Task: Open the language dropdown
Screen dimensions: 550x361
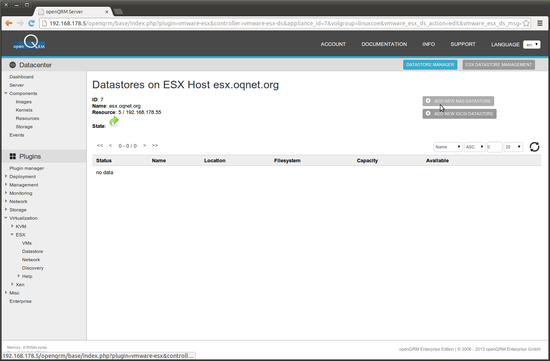Action: click(531, 45)
